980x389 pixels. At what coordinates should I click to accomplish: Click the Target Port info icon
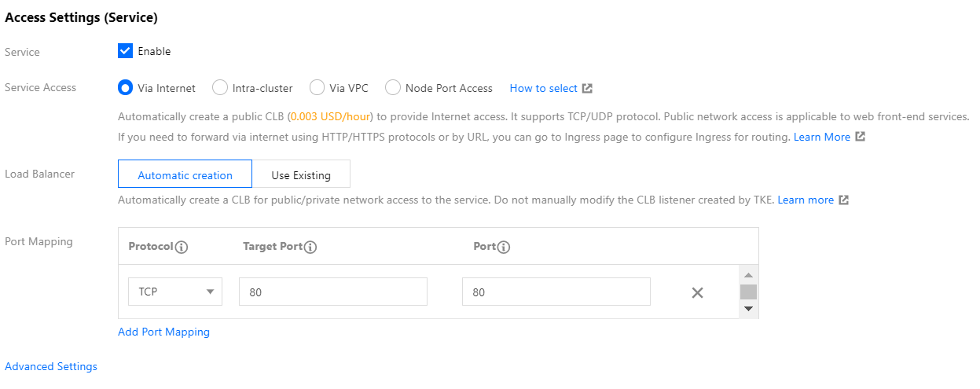click(310, 247)
